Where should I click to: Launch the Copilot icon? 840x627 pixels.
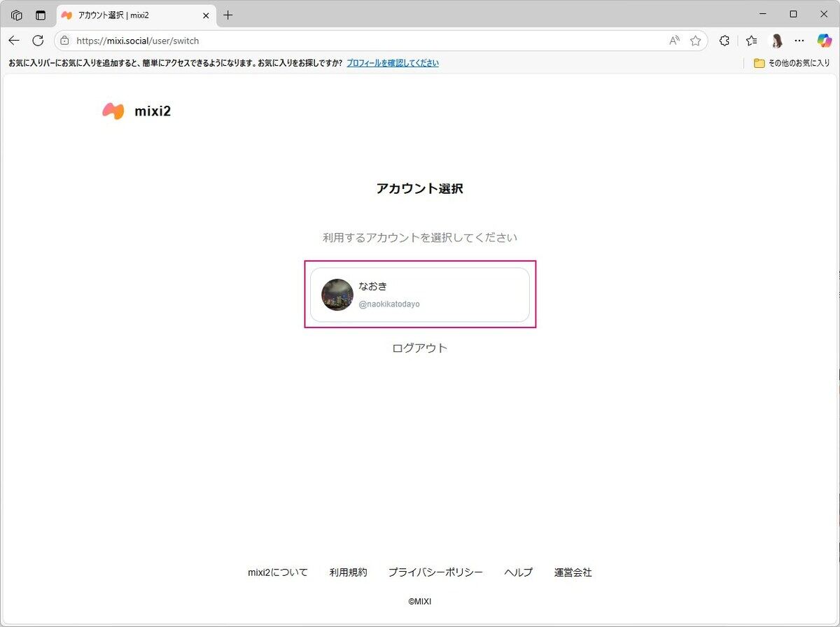tap(825, 41)
